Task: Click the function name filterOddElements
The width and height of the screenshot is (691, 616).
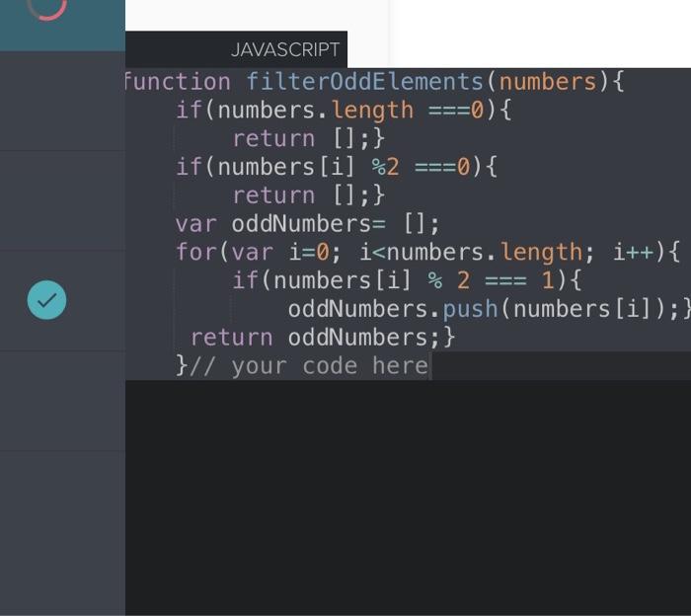Action: [x=365, y=82]
